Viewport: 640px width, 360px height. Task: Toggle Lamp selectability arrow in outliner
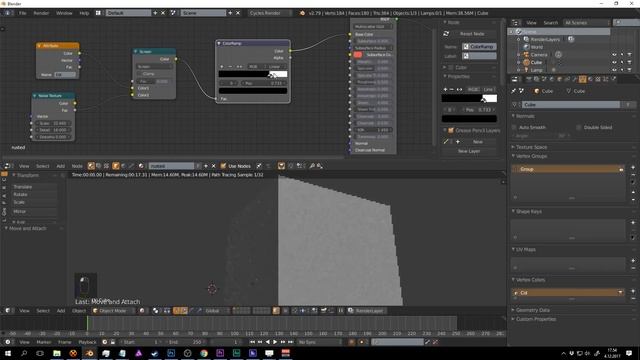tap(622, 70)
